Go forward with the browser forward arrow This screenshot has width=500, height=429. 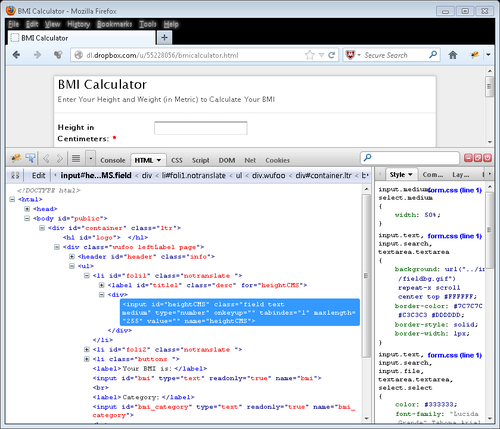click(x=37, y=55)
